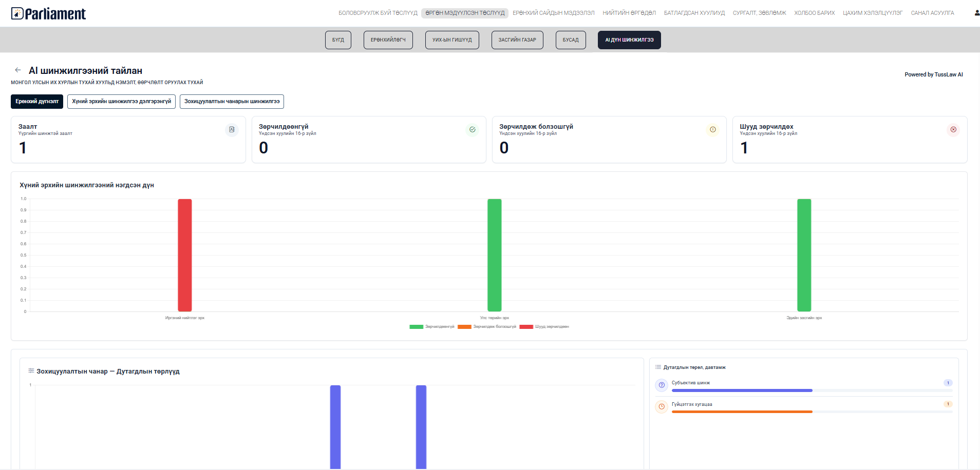Viewport: 980px width, 470px height.
Task: Click the sliders icon beside Зохицуулалтын чанар heading
Action: [x=31, y=370]
